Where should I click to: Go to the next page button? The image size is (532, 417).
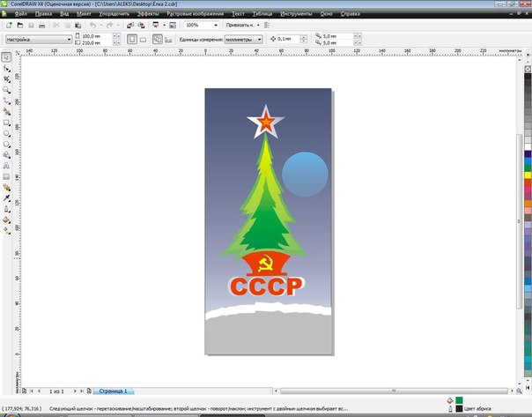click(75, 391)
